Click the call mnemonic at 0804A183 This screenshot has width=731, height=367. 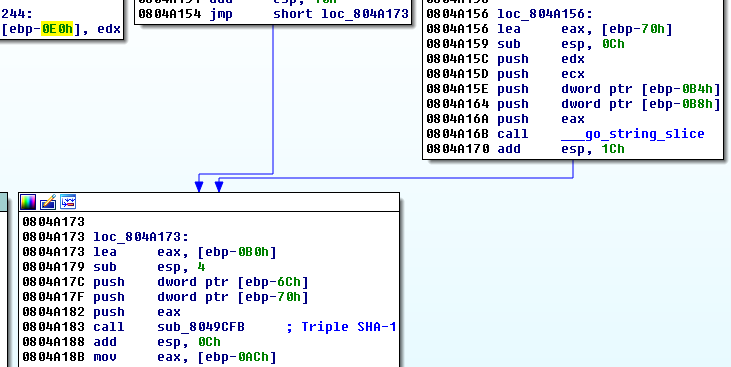pos(109,326)
